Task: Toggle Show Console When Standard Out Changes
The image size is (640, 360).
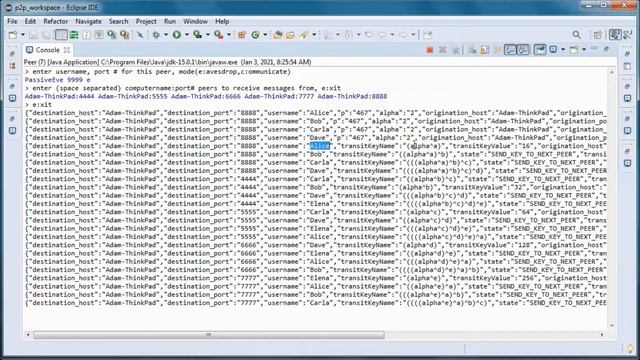Action: 510,50
